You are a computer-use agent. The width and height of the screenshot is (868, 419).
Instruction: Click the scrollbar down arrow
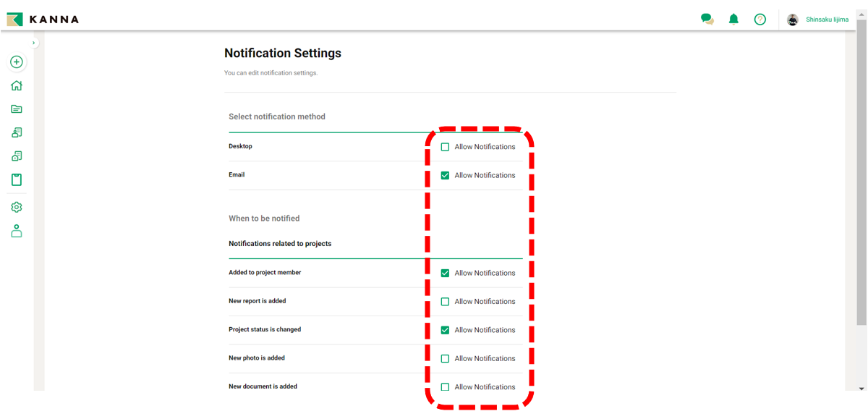pos(861,389)
